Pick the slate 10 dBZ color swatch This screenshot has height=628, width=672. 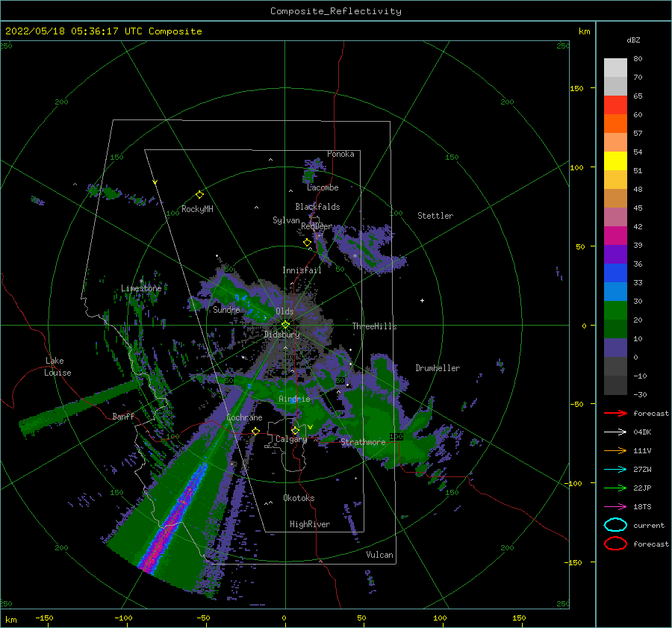(x=615, y=347)
